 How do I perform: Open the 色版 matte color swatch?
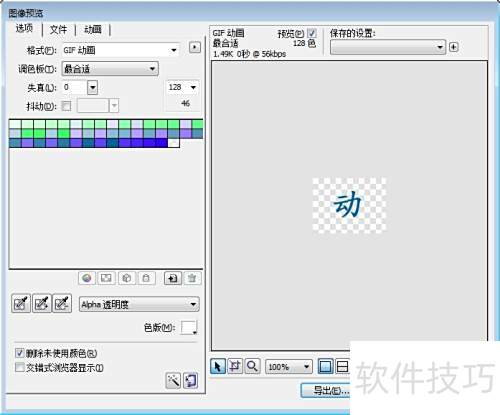click(189, 328)
